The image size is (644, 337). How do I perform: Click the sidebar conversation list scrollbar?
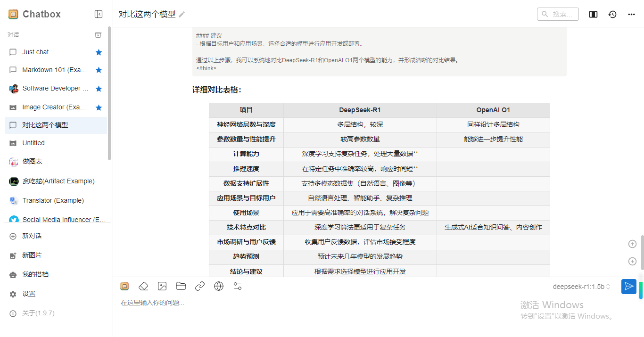click(x=110, y=94)
